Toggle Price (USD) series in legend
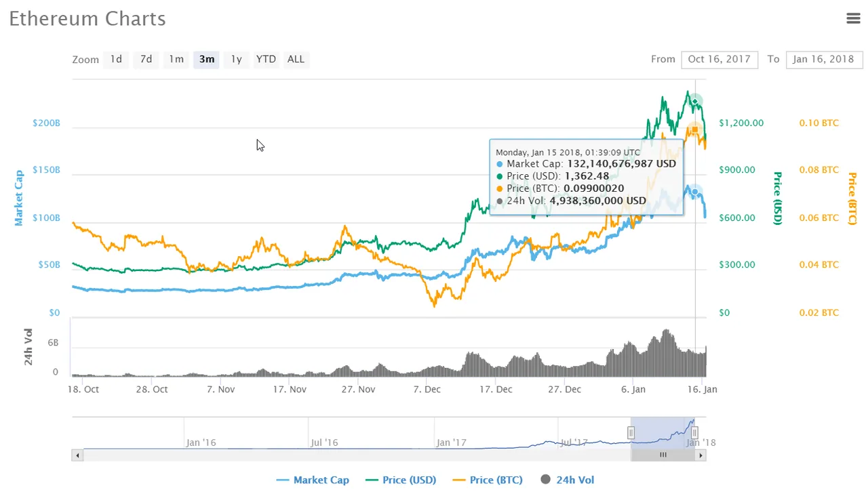868x494 pixels. 400,480
